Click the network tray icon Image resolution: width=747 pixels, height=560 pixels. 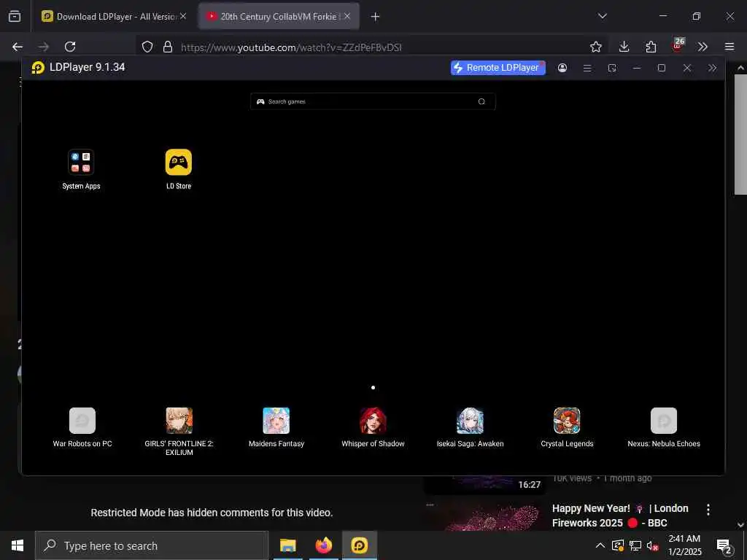pyautogui.click(x=635, y=545)
